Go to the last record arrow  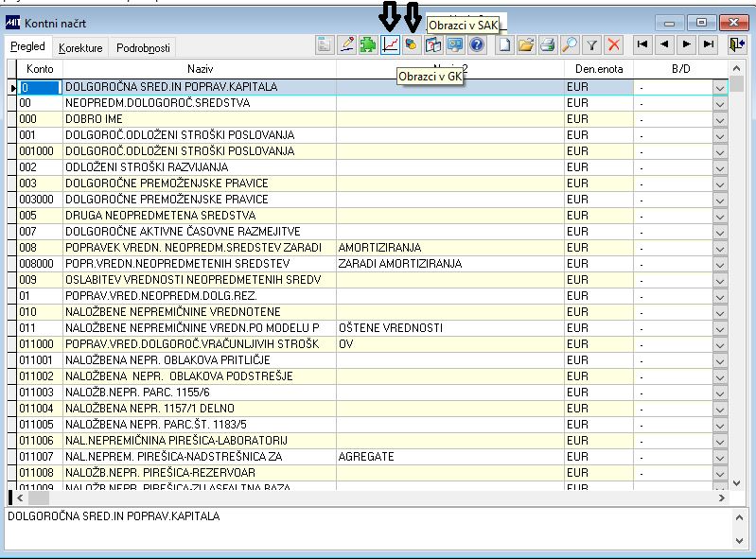pyautogui.click(x=709, y=44)
